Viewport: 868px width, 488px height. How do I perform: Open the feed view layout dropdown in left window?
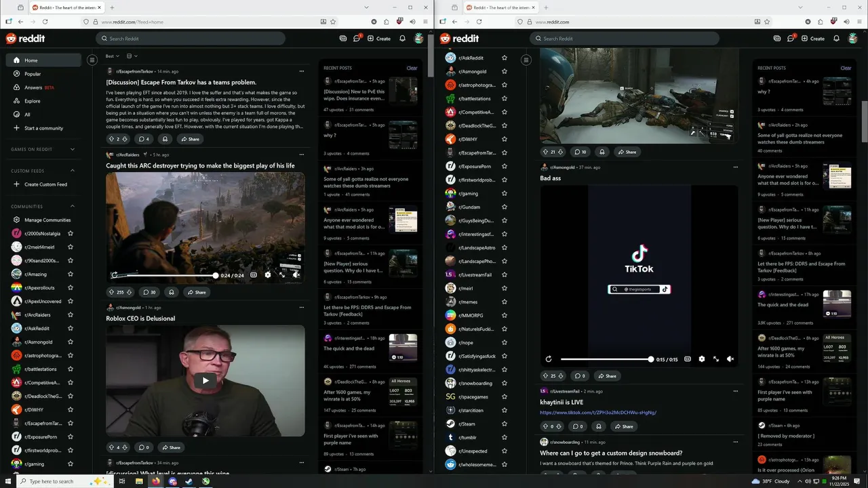pyautogui.click(x=132, y=56)
